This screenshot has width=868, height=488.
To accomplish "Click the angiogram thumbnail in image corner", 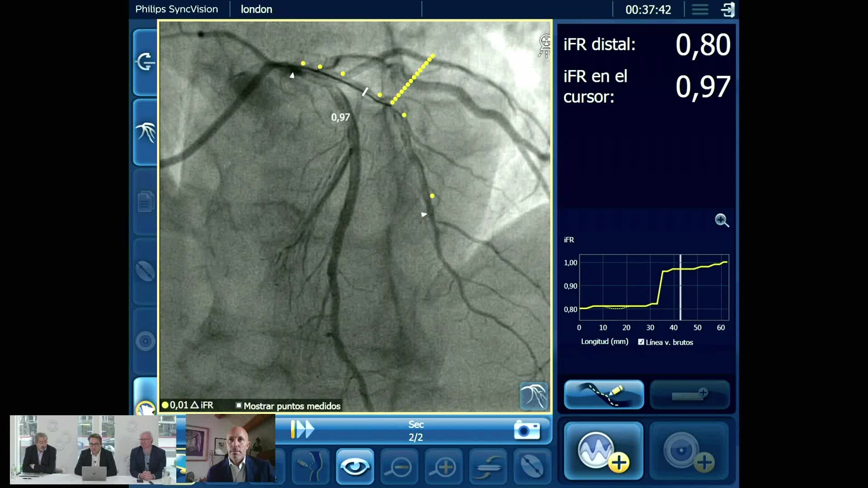I will pos(533,396).
